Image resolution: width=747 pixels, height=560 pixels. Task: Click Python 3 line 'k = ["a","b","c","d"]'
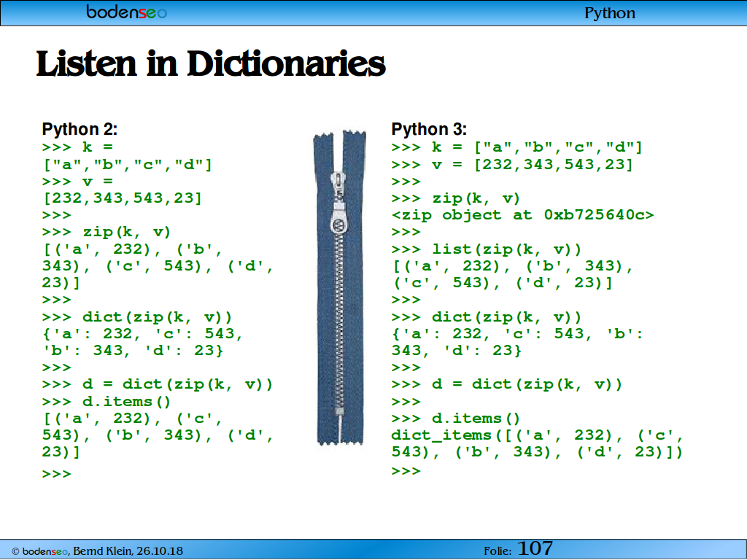tap(537, 147)
